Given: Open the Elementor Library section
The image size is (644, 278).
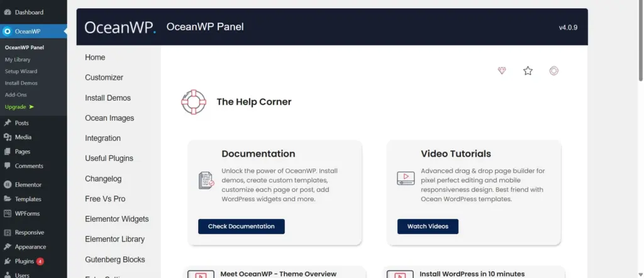Looking at the screenshot, I should click(114, 239).
